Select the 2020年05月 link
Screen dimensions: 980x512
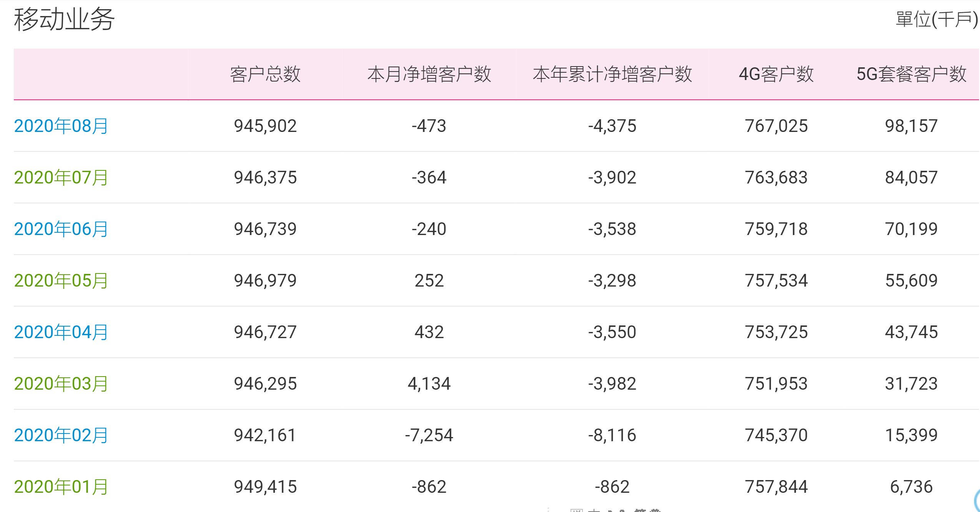[x=61, y=281]
